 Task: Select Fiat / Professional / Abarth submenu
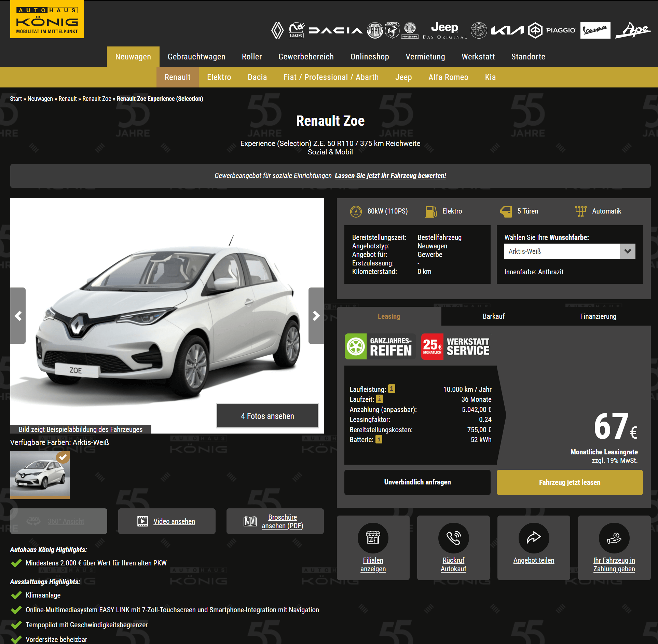click(x=331, y=77)
